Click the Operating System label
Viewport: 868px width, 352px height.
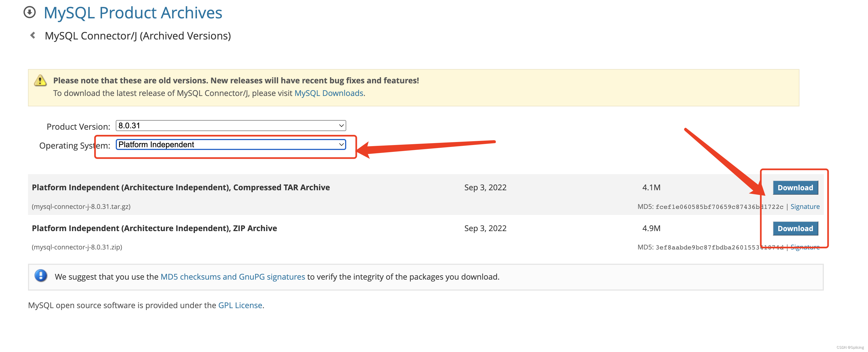74,146
